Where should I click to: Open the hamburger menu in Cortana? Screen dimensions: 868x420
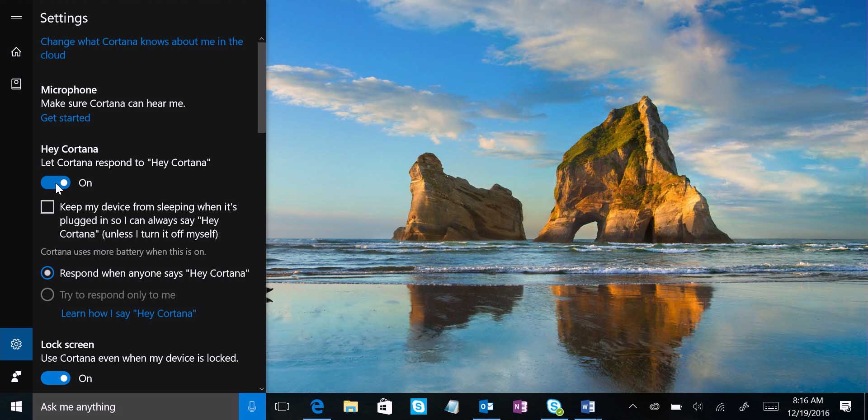pyautogui.click(x=16, y=19)
